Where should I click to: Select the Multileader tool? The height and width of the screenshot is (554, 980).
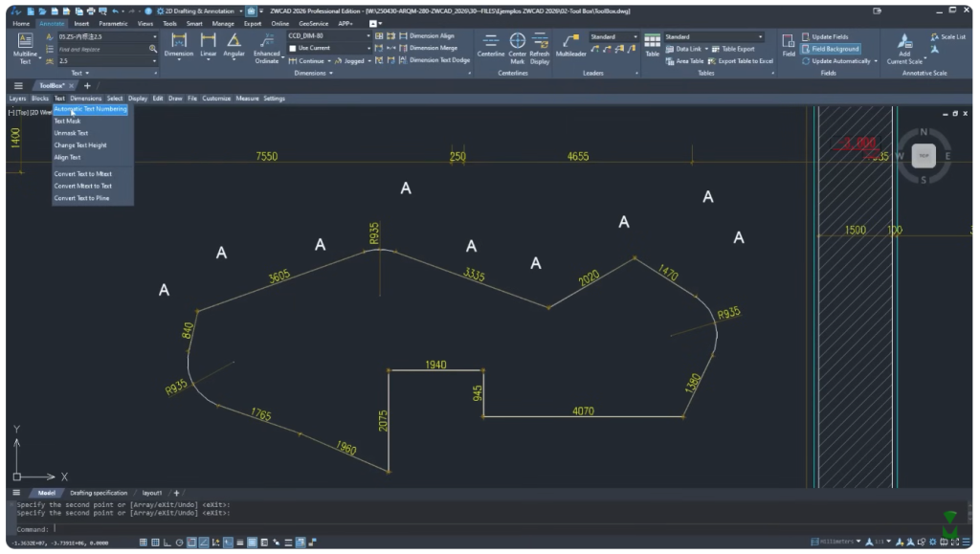coord(570,45)
